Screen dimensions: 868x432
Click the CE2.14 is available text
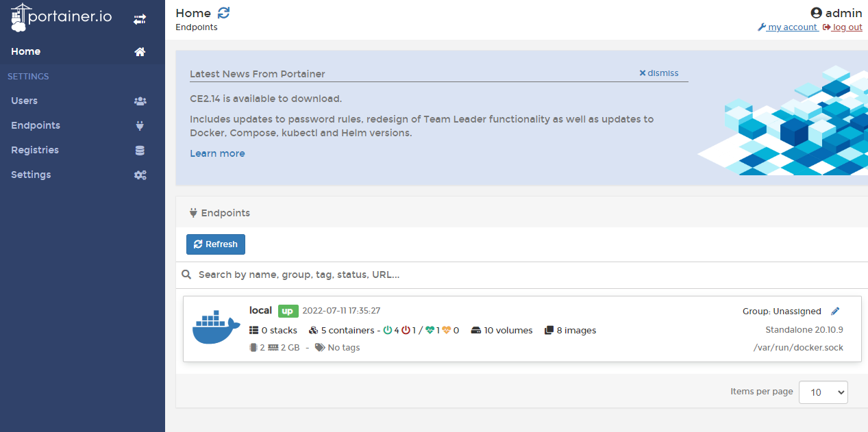(266, 99)
